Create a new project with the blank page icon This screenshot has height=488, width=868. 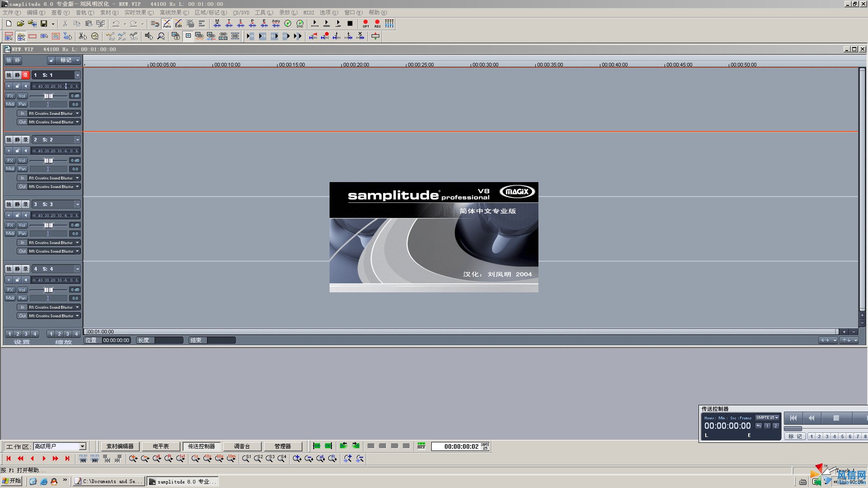pos(9,23)
